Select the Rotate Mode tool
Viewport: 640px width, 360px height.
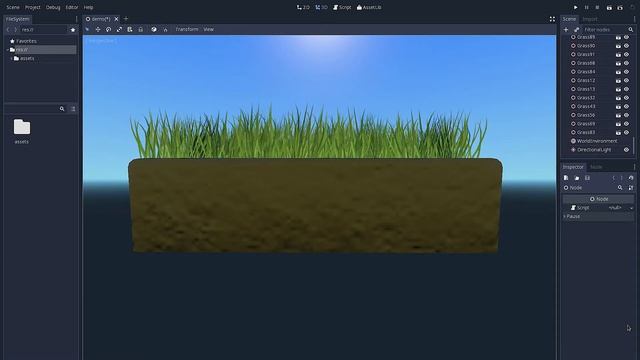[109, 29]
